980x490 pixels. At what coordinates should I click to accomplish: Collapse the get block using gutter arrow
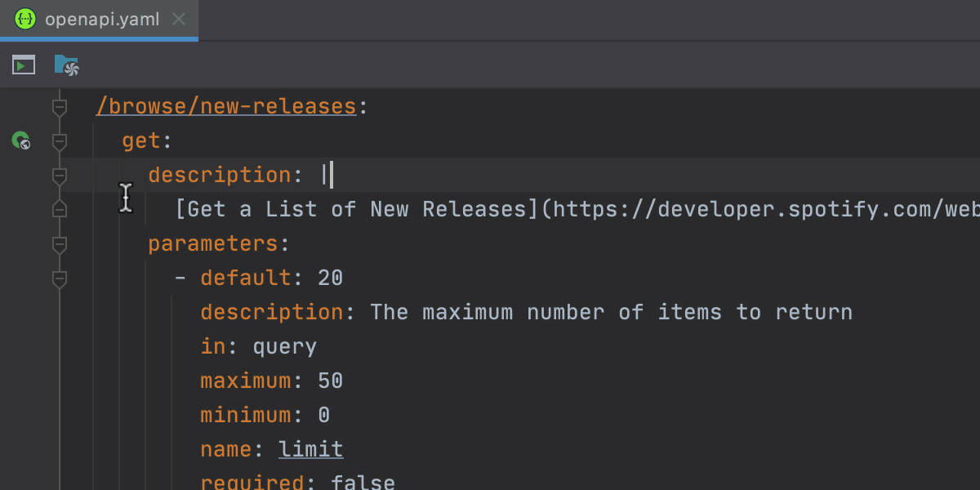click(x=59, y=140)
